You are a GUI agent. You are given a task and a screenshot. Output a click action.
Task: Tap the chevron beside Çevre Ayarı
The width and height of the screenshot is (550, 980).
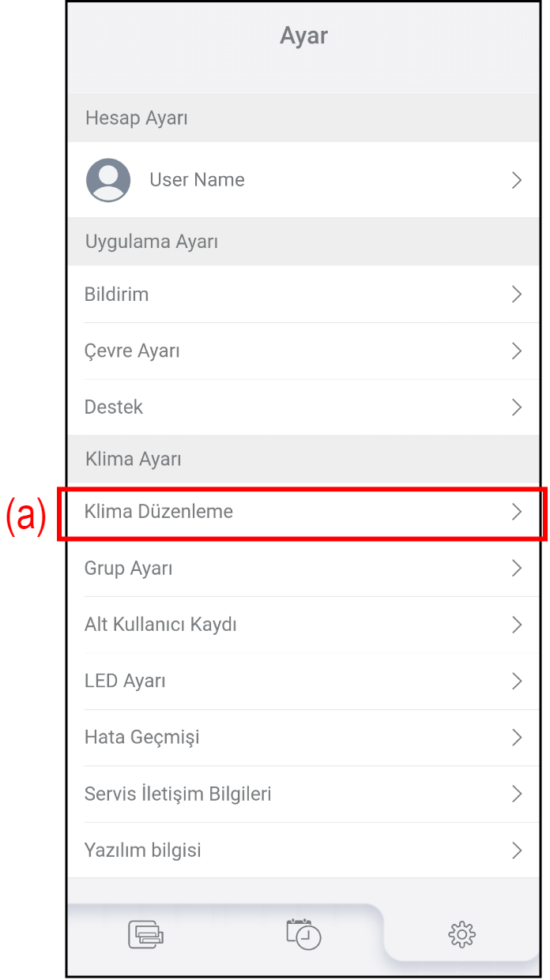coord(517,351)
